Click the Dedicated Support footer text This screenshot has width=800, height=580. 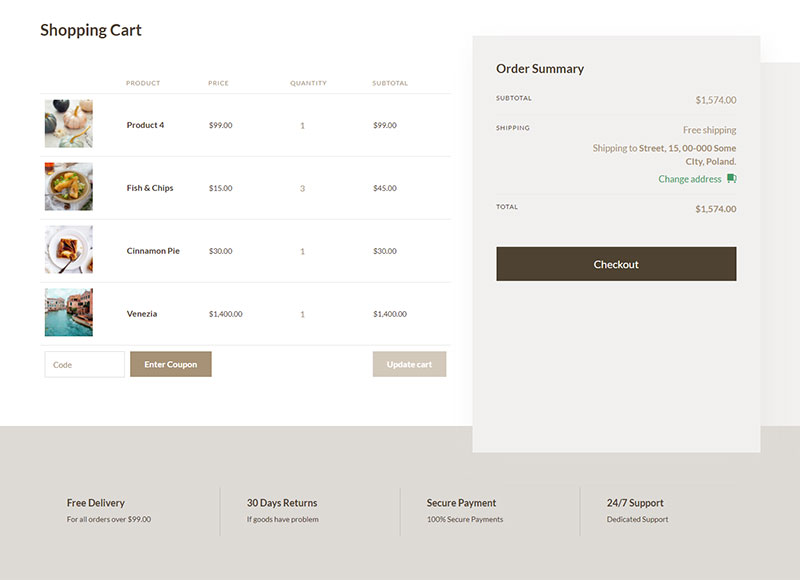637,519
